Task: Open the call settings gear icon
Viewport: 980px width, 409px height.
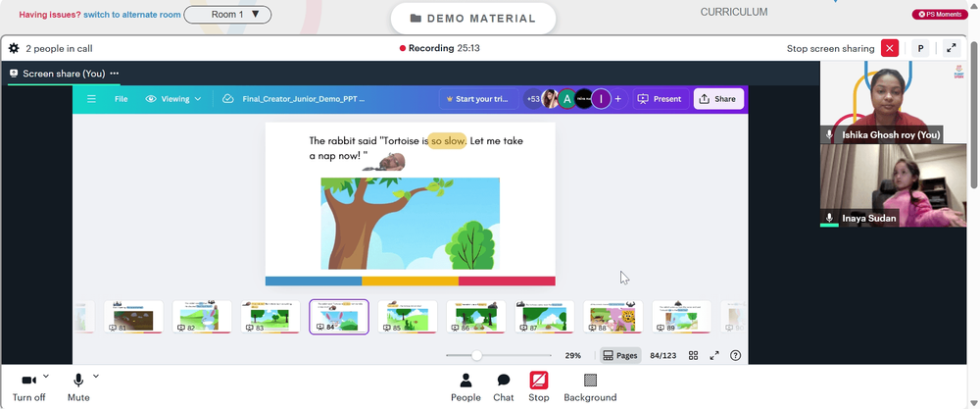Action: click(14, 48)
